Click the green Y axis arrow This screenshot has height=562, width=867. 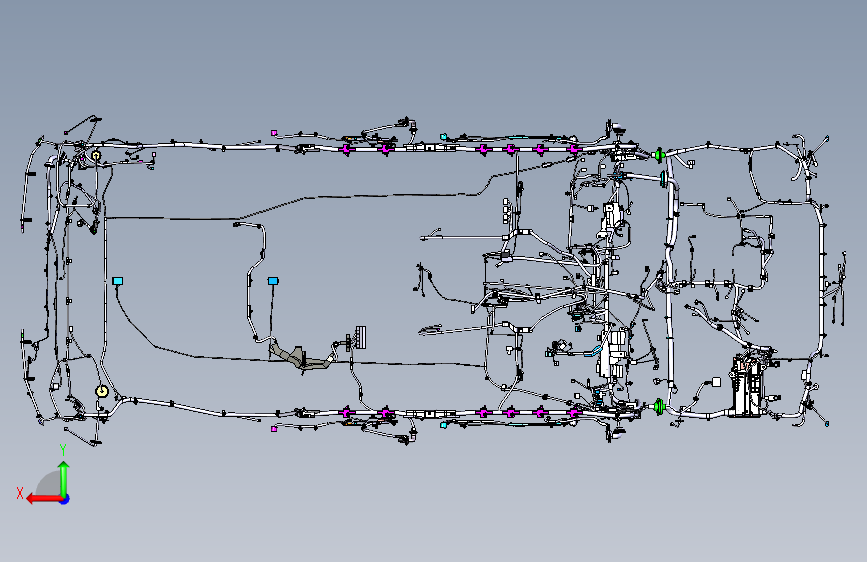64,479
